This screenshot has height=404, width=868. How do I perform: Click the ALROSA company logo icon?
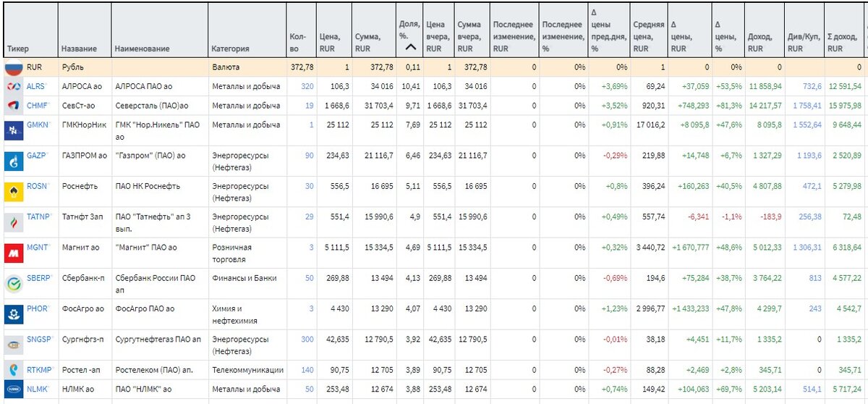(14, 86)
